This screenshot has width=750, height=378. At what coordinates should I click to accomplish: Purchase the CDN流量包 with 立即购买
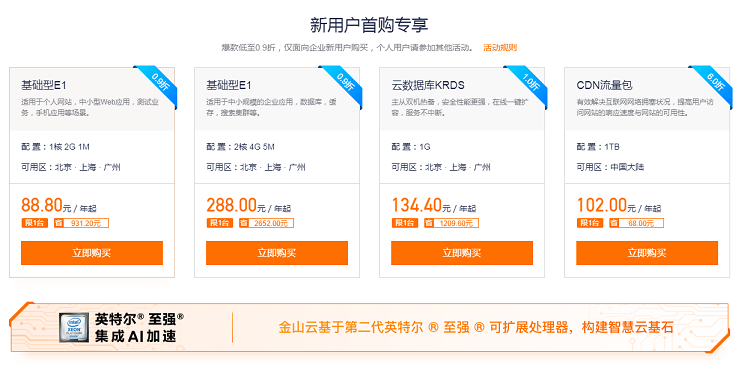(647, 253)
